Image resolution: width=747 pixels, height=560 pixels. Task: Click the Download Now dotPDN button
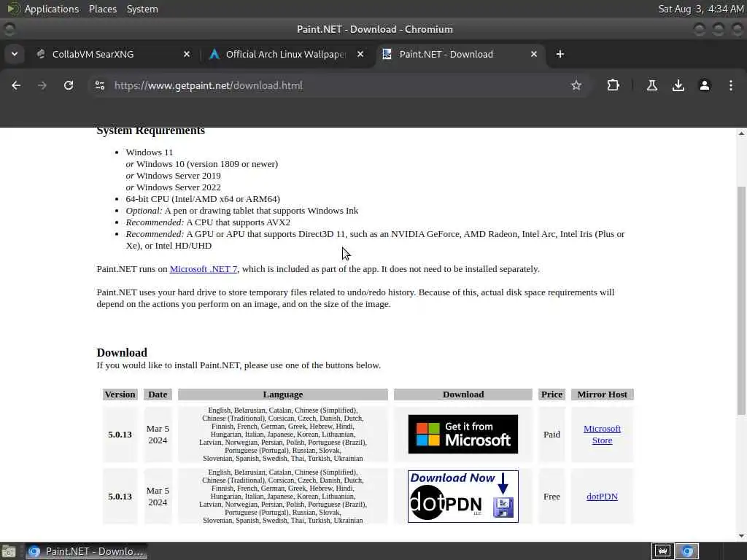(463, 497)
